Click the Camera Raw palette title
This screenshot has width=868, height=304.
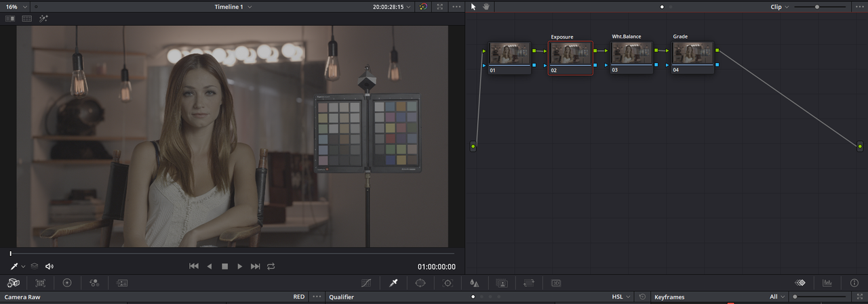(24, 297)
